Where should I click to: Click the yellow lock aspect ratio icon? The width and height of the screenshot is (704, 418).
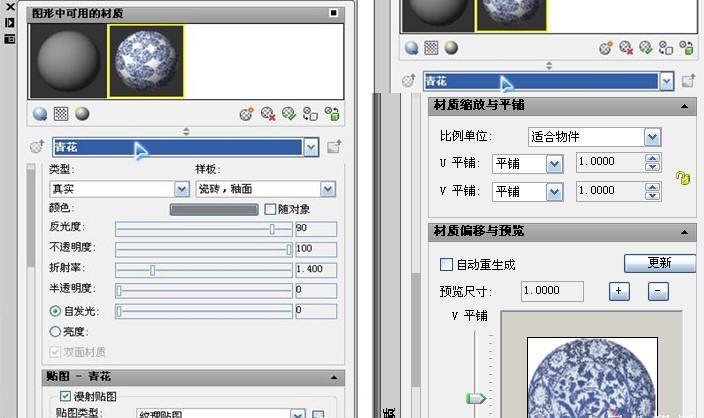683,177
